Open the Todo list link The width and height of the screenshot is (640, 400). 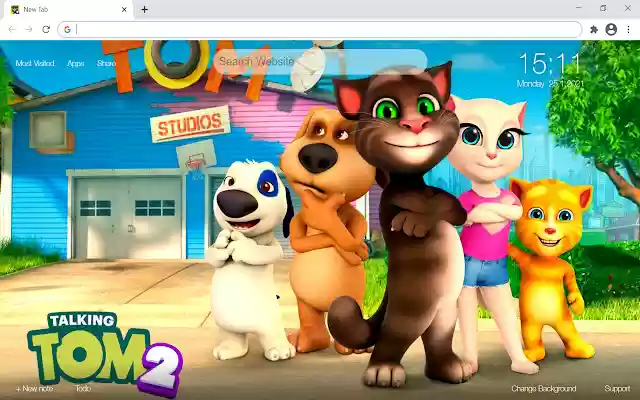(x=83, y=389)
